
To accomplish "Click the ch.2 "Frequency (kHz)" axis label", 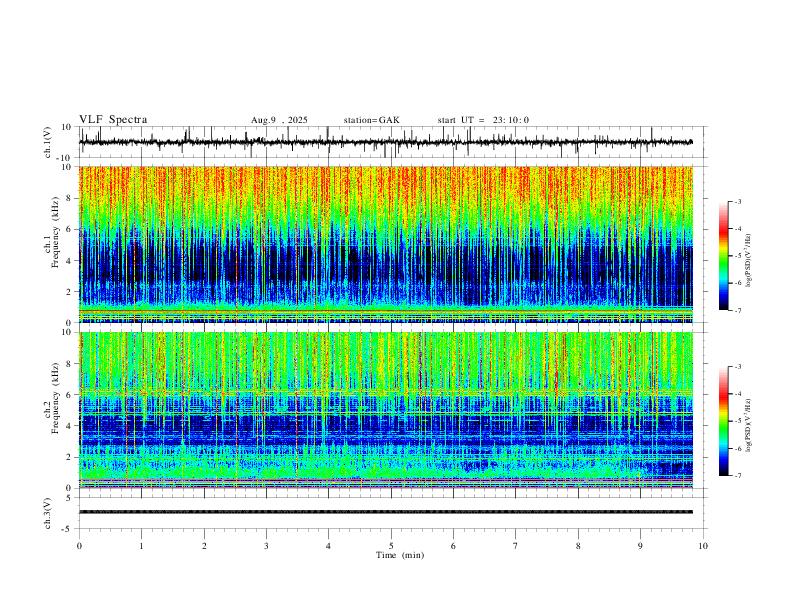I will pos(55,398).
